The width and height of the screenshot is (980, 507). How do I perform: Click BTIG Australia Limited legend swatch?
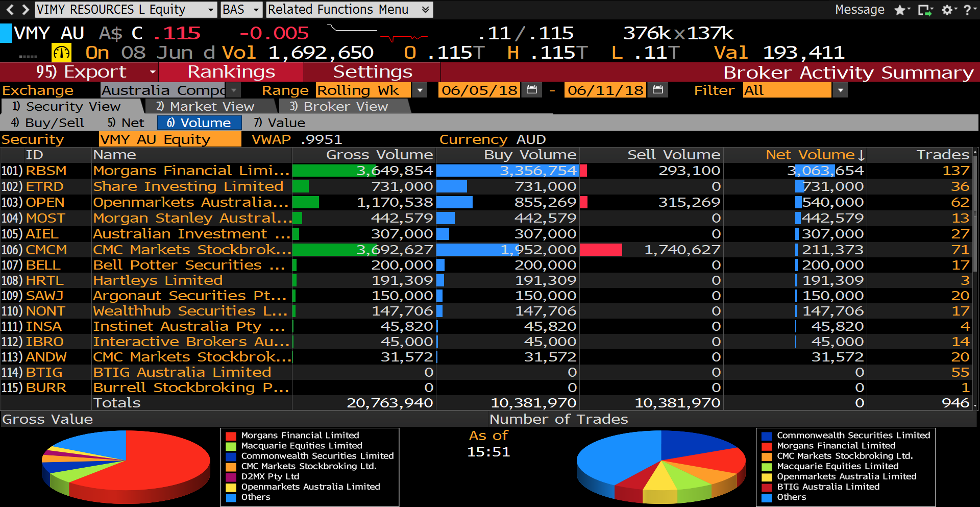pyautogui.click(x=767, y=487)
